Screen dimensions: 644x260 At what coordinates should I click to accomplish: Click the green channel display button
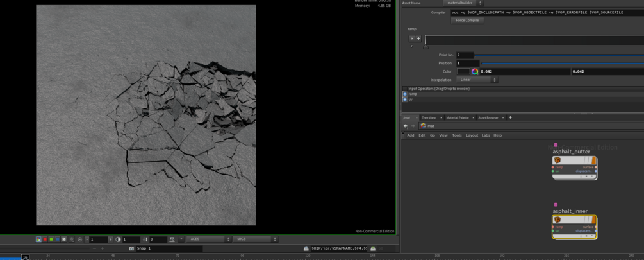[51, 239]
